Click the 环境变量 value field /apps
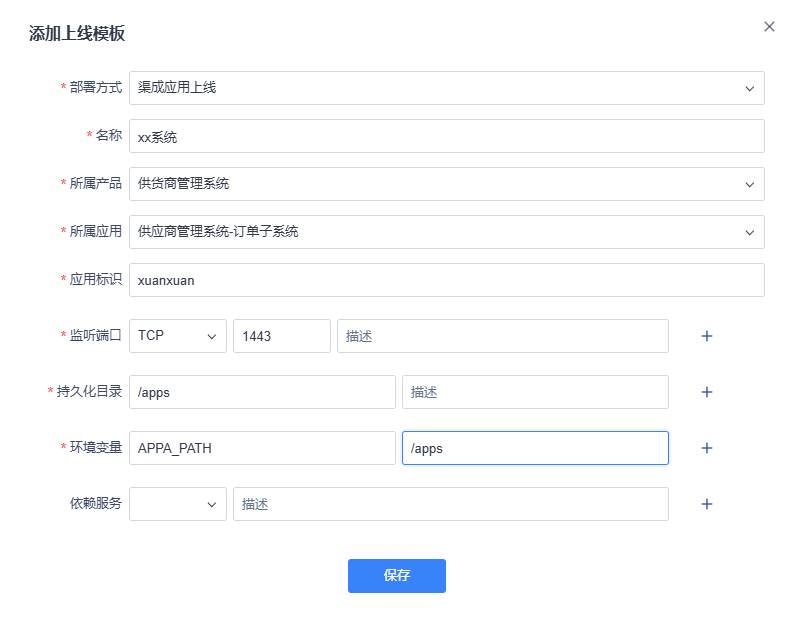 534,448
